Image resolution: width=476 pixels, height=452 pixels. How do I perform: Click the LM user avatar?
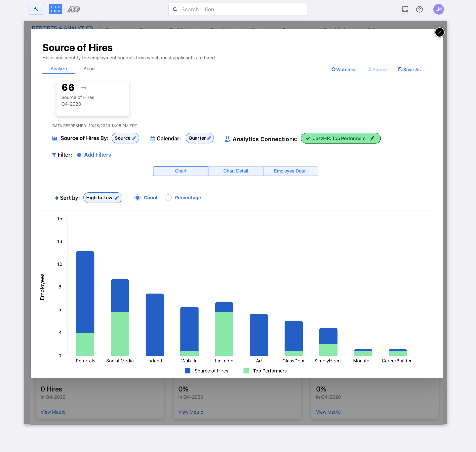438,9
